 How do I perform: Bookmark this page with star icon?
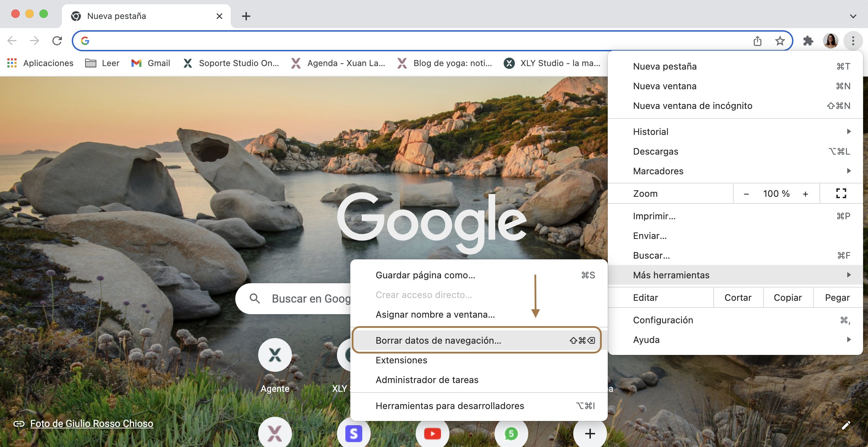click(780, 41)
